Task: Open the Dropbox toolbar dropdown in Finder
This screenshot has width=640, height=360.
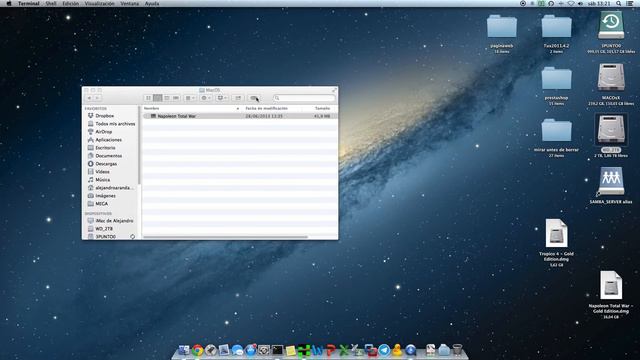Action: [x=222, y=98]
